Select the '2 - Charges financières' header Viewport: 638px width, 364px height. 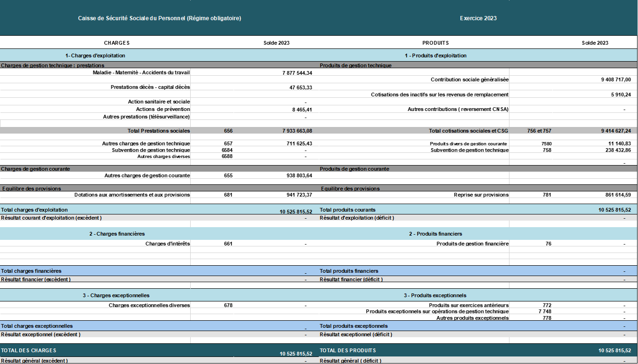pos(117,234)
